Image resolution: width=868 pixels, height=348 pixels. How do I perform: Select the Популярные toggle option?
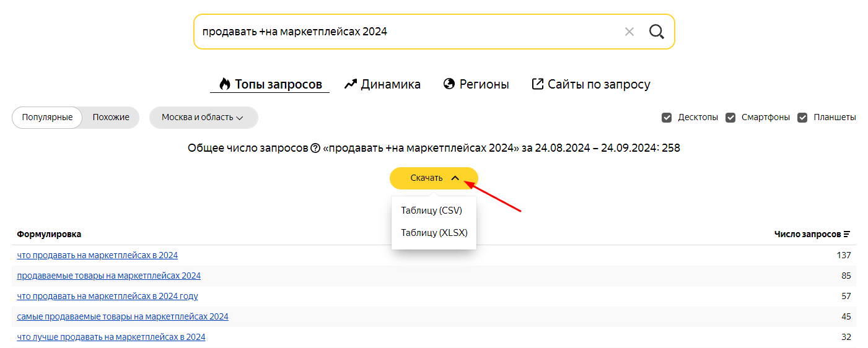[x=47, y=117]
